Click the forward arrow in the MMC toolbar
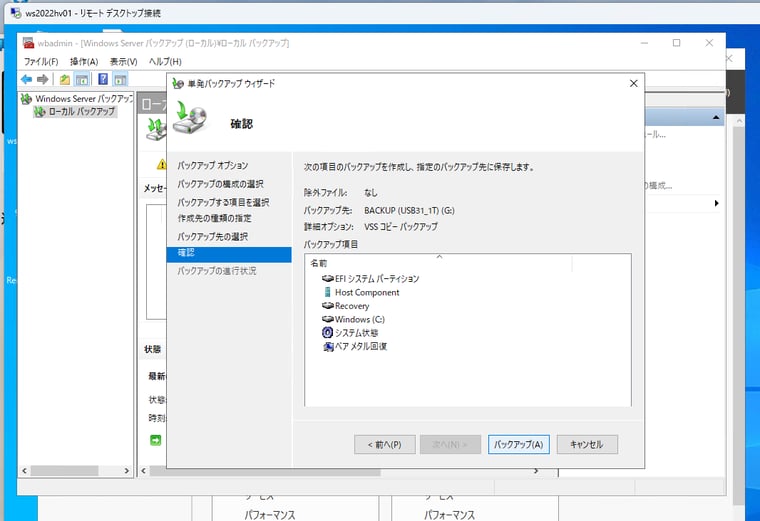Image resolution: width=760 pixels, height=521 pixels. [43, 79]
